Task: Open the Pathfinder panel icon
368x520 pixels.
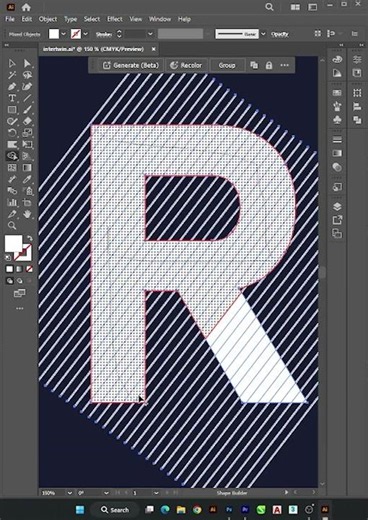Action: 357,120
